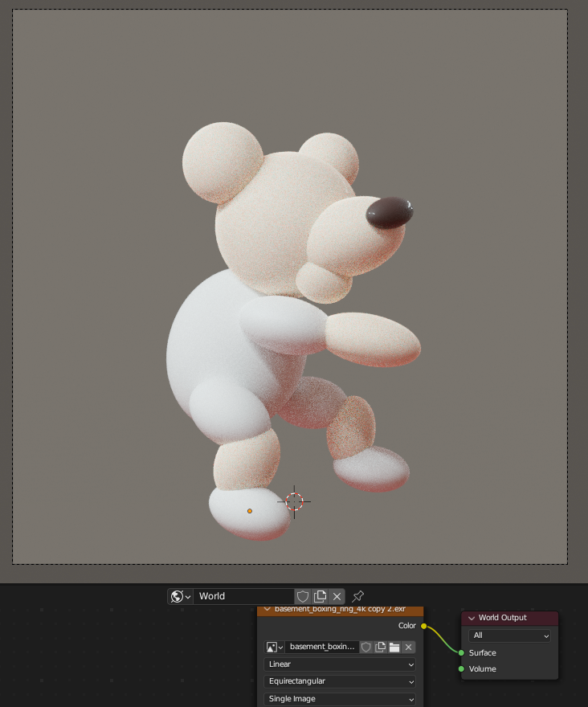Toggle fake user shield for World datablock
Viewport: 588px width, 707px height.
(302, 596)
